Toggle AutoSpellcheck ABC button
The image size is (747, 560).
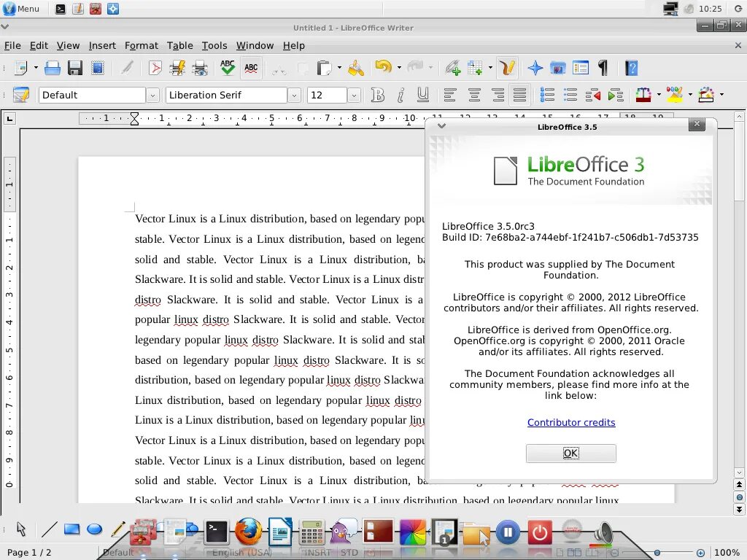pyautogui.click(x=251, y=68)
